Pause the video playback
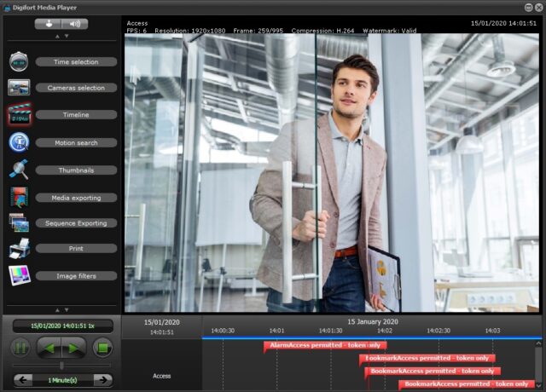Screen dimensions: 546x392 [20, 348]
